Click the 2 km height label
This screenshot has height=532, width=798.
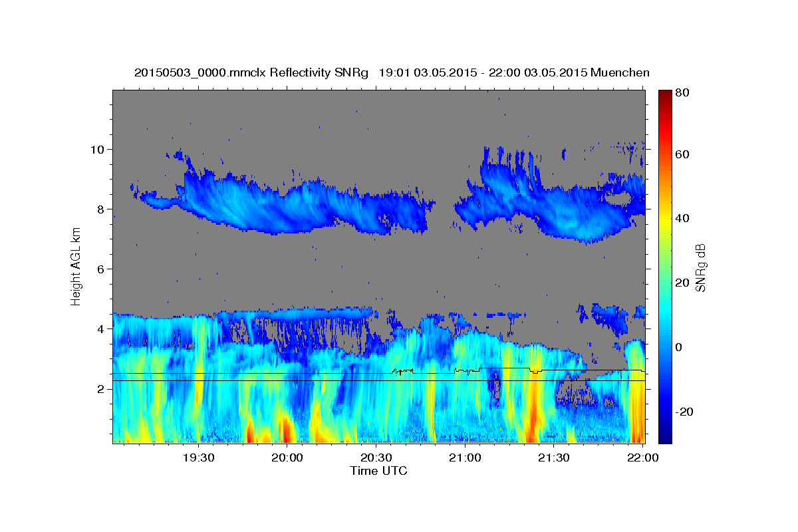point(102,388)
